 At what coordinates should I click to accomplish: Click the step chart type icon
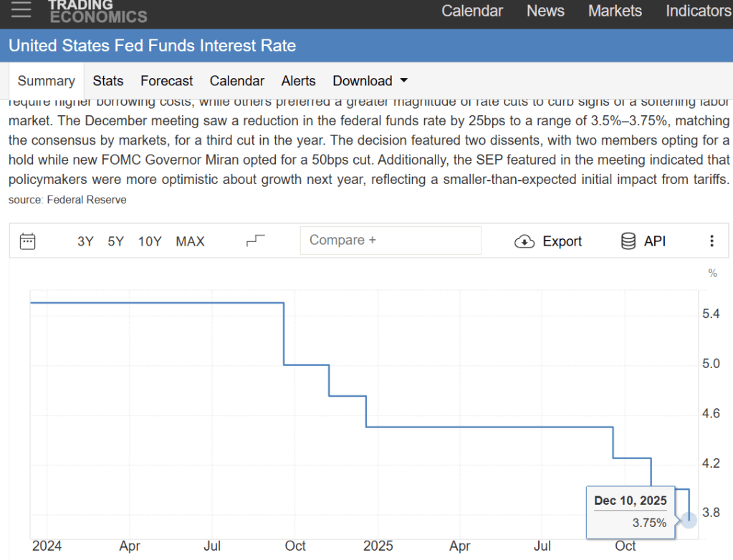pos(255,241)
